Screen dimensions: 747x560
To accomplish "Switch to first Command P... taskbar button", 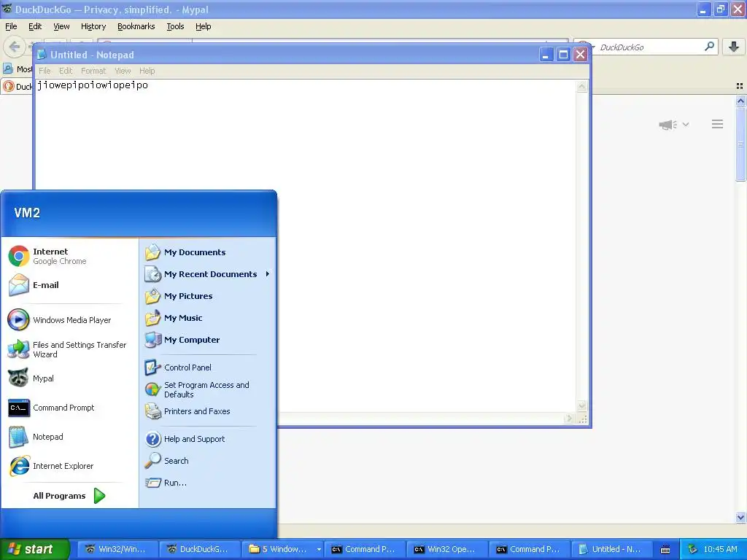I will coord(363,550).
